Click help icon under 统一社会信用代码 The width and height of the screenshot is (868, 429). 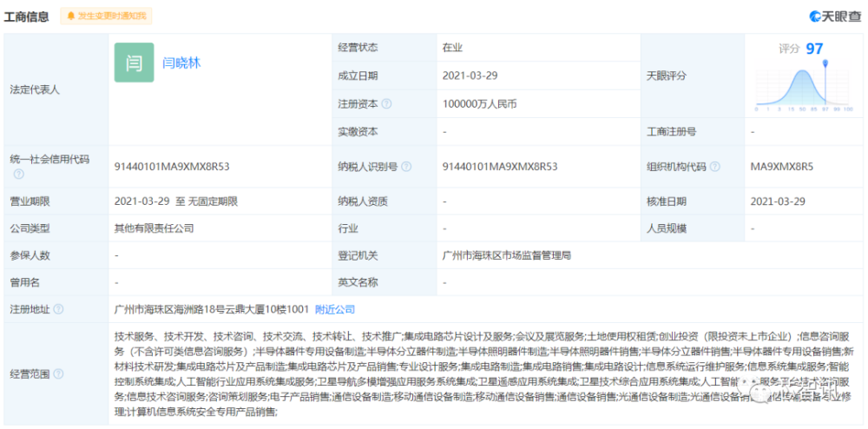pos(19,174)
